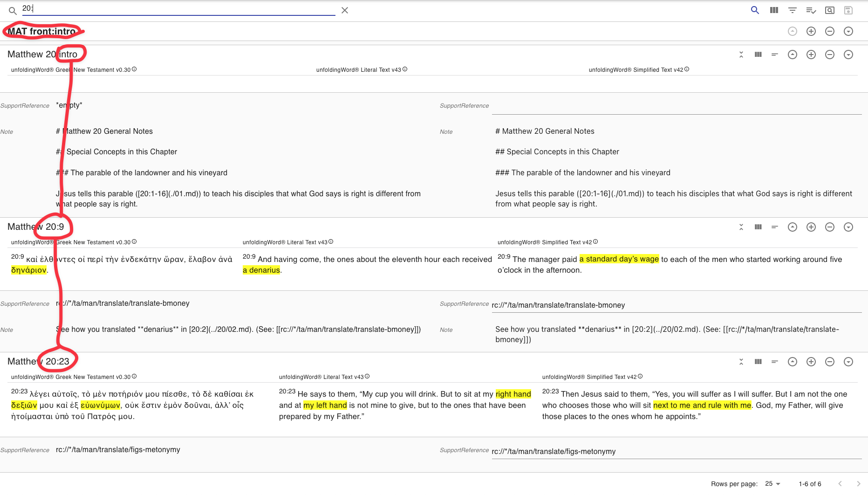Click the highlighted 'next to me and rule with me'

(702, 405)
